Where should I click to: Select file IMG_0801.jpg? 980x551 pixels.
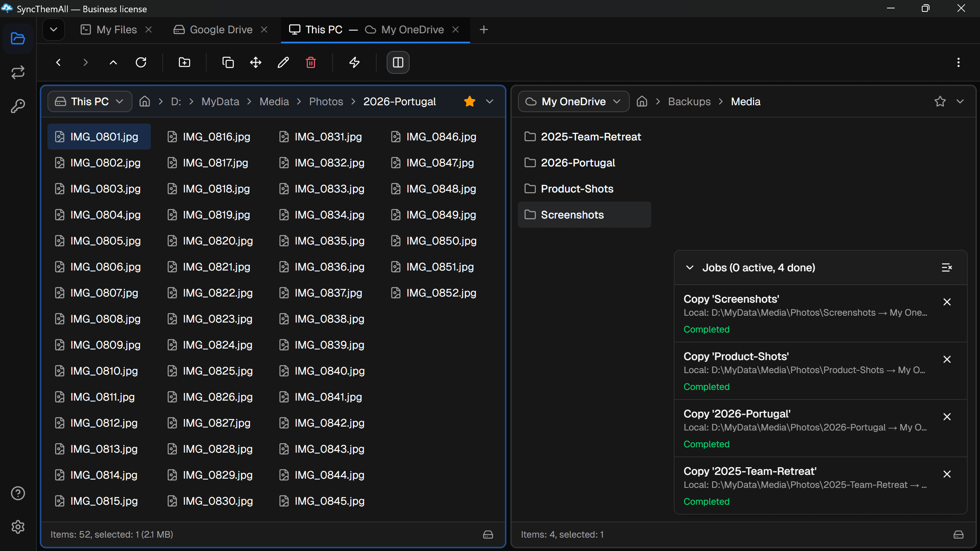99,137
